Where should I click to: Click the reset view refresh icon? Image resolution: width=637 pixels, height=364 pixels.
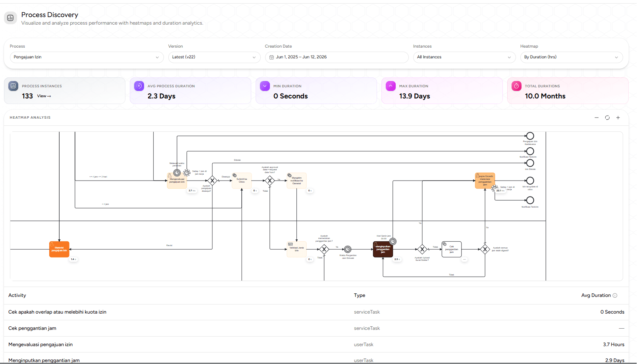click(x=607, y=117)
